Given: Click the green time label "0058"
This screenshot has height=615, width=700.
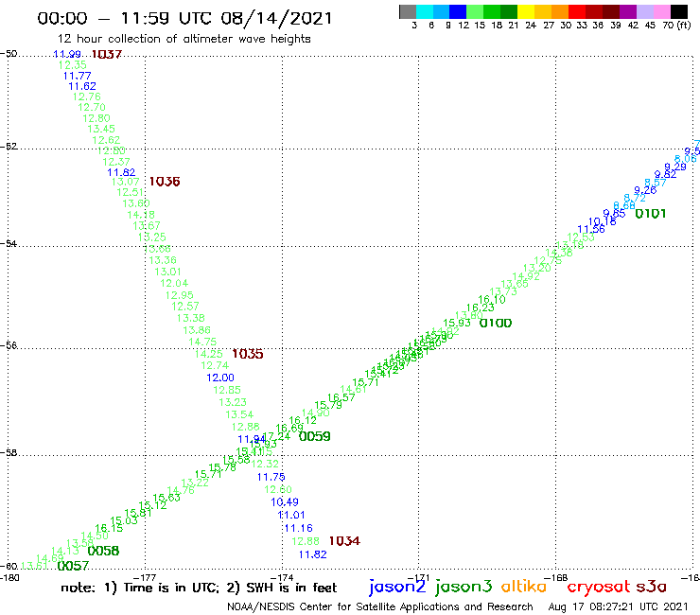Looking at the screenshot, I should [103, 551].
